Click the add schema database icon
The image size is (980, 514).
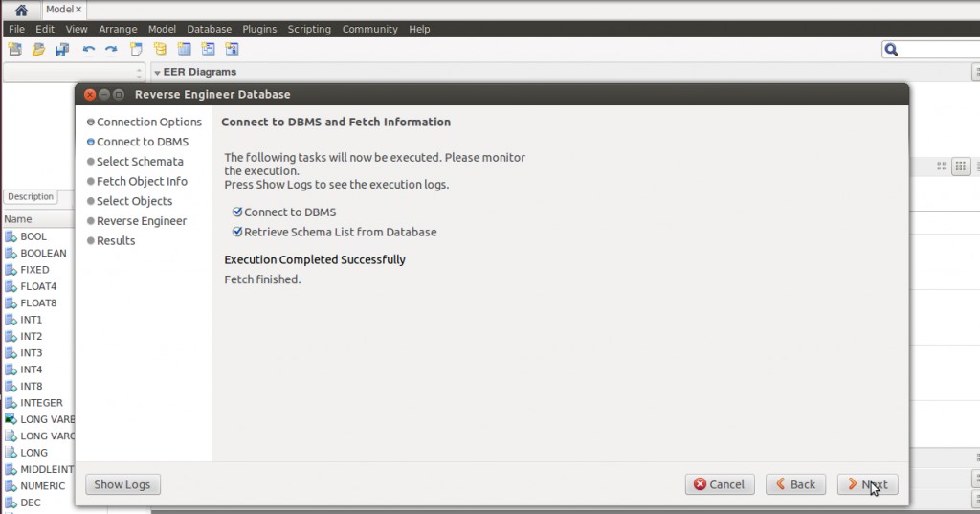pyautogui.click(x=161, y=50)
